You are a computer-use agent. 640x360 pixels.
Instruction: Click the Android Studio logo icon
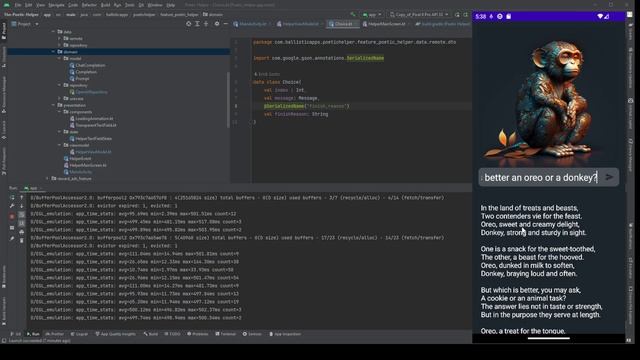(x=7, y=5)
